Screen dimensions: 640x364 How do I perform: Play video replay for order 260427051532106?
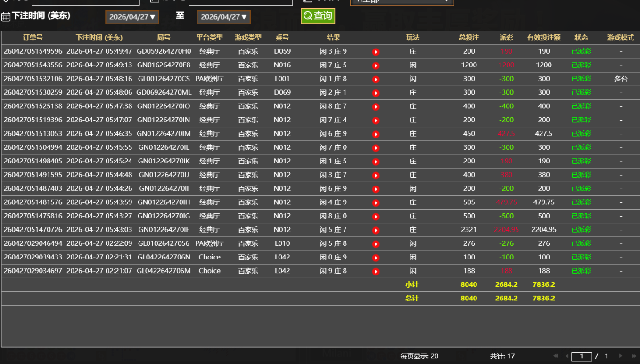376,79
